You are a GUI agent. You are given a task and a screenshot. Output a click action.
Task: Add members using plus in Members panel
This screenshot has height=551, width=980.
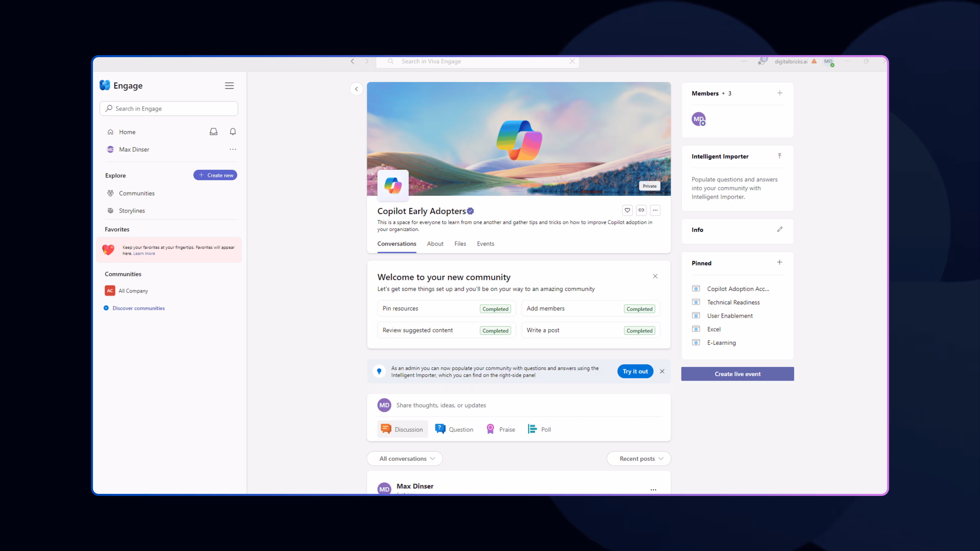tap(779, 93)
